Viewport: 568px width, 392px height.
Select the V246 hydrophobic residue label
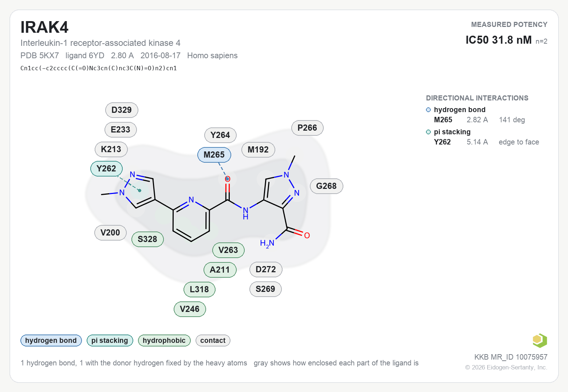[190, 309]
